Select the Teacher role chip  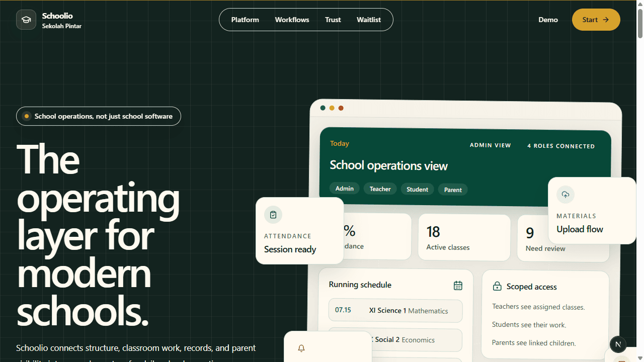380,189
